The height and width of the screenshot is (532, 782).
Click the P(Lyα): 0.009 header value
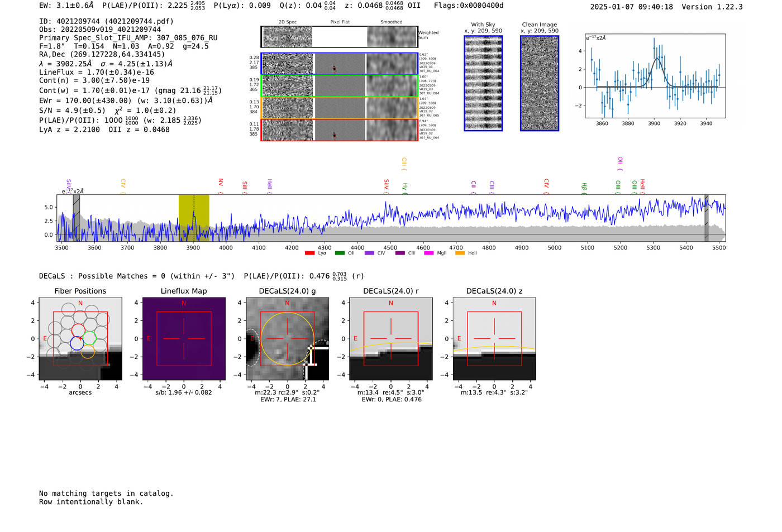click(x=242, y=6)
